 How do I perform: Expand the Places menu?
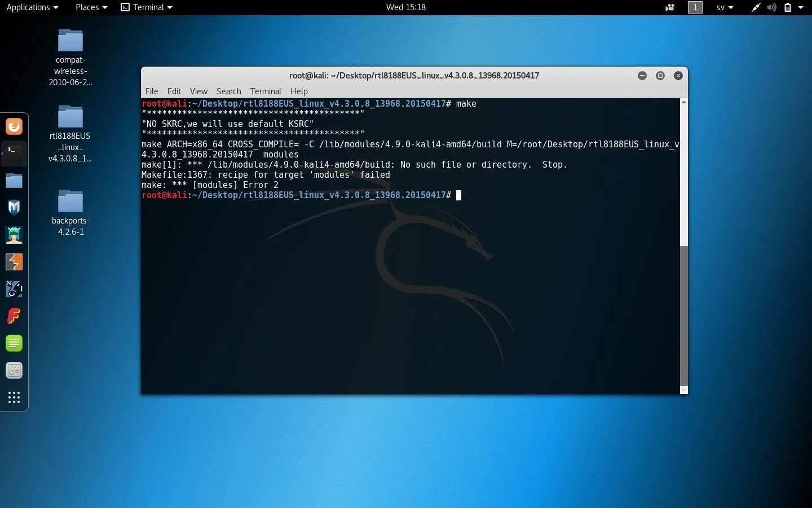click(x=91, y=7)
